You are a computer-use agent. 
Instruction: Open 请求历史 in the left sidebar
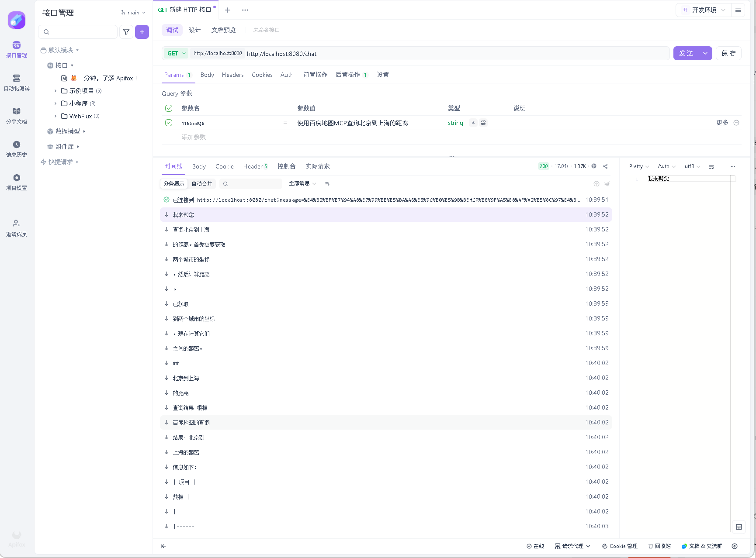pos(17,149)
